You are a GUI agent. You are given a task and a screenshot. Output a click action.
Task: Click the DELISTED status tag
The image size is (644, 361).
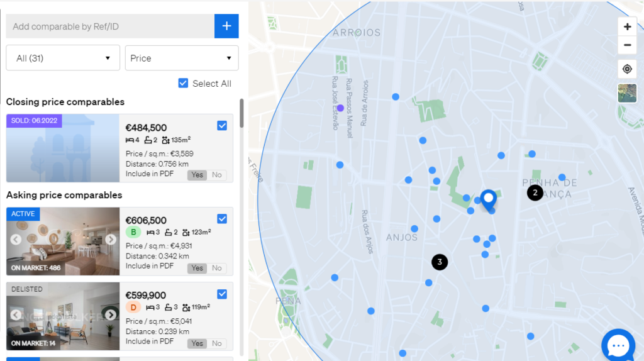tap(26, 289)
